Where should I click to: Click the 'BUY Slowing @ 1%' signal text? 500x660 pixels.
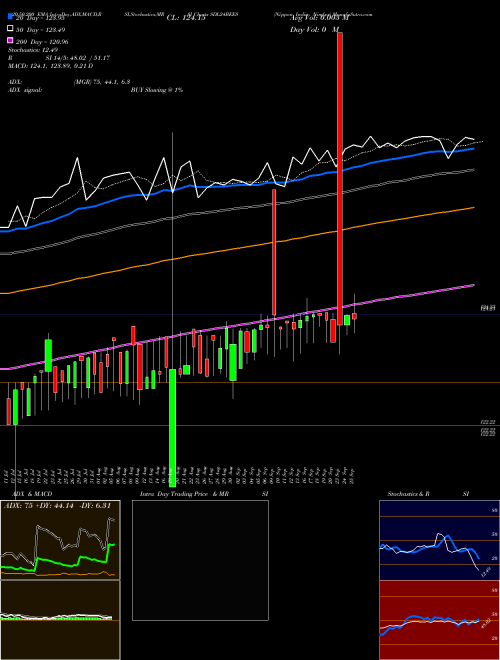point(157,90)
